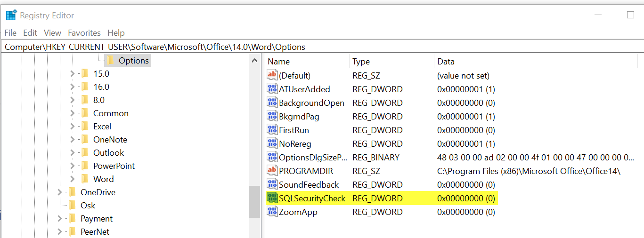Expand the Excel key chevron
The height and width of the screenshot is (238, 644).
72,127
